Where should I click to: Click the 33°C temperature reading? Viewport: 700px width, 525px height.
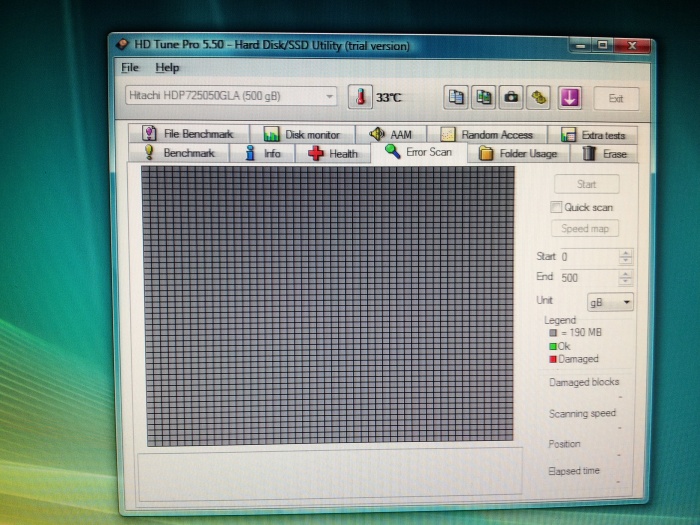[388, 97]
